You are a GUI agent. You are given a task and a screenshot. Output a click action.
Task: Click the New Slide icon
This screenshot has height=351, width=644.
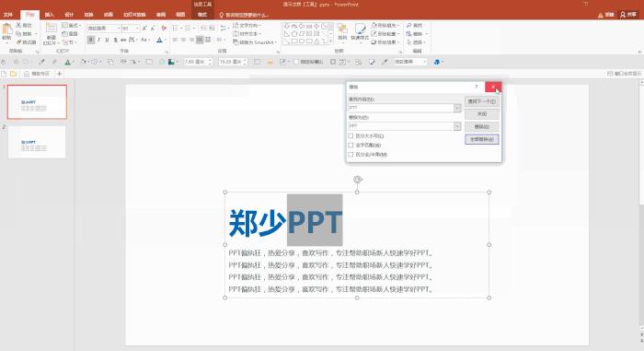point(51,29)
